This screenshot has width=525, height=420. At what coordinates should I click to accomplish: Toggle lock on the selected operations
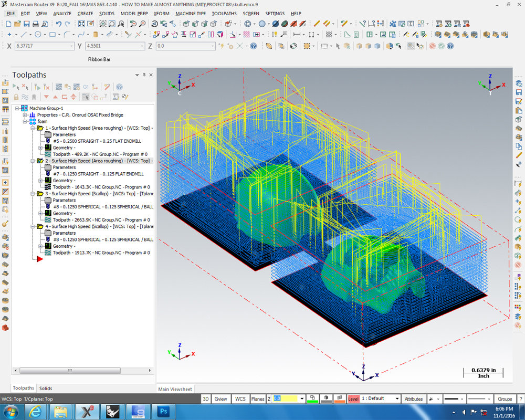[x=16, y=97]
